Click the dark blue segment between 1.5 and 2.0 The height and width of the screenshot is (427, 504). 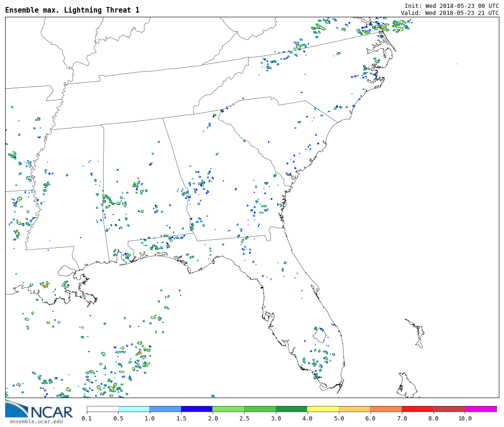click(x=196, y=409)
